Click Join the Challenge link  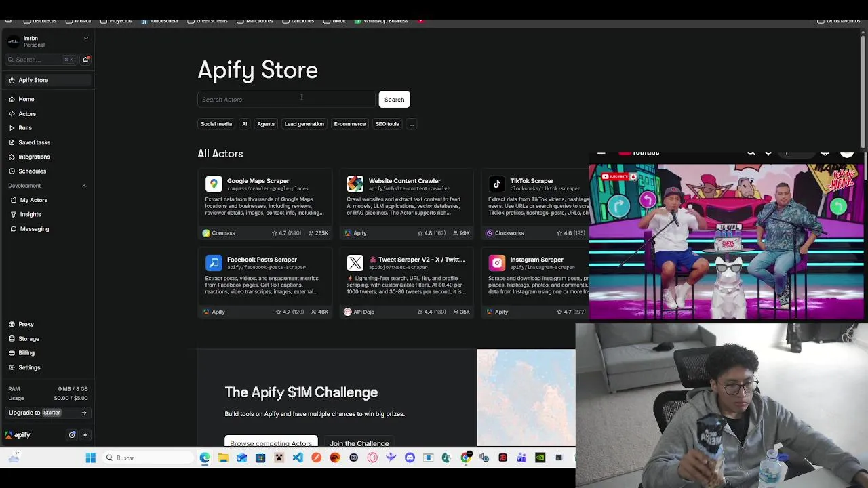point(359,443)
